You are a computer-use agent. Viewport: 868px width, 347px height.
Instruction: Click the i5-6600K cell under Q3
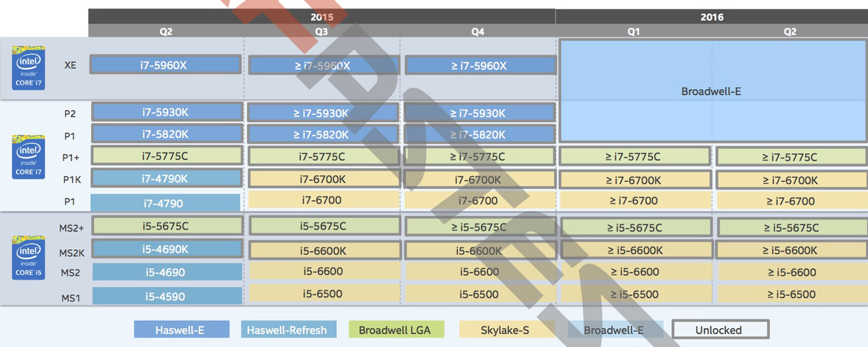click(x=324, y=250)
